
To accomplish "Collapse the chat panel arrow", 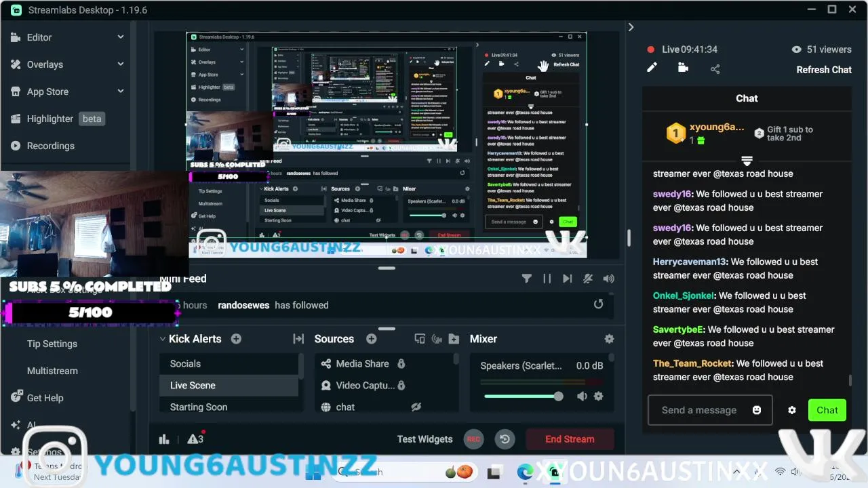I will [x=631, y=27].
